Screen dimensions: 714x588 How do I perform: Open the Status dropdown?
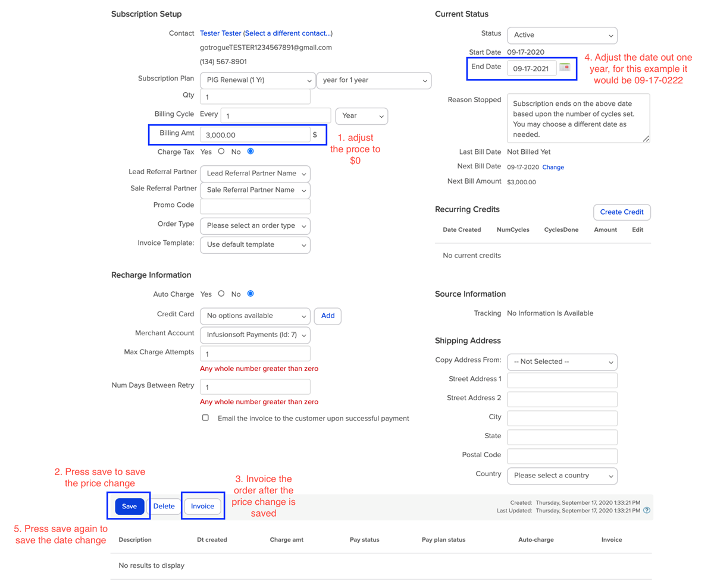562,35
